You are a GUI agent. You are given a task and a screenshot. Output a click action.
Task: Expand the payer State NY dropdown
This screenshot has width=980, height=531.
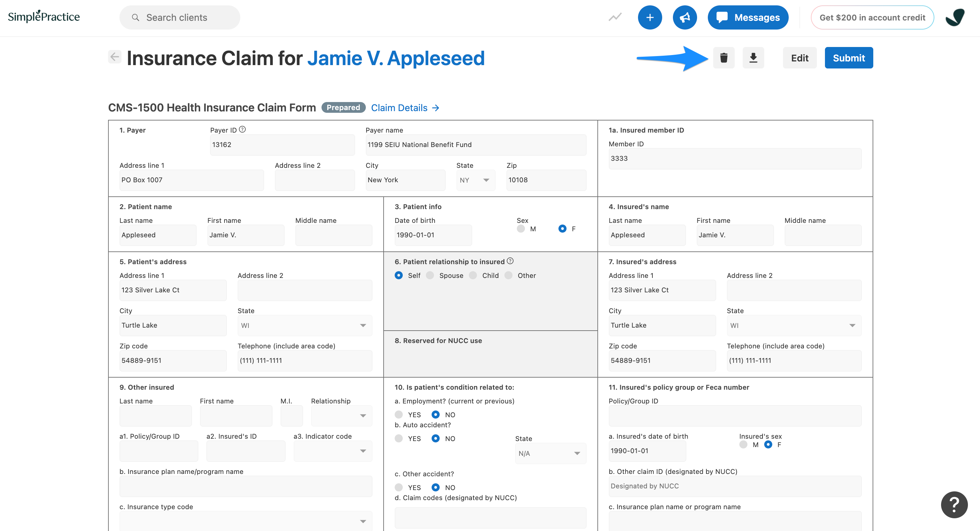point(476,180)
